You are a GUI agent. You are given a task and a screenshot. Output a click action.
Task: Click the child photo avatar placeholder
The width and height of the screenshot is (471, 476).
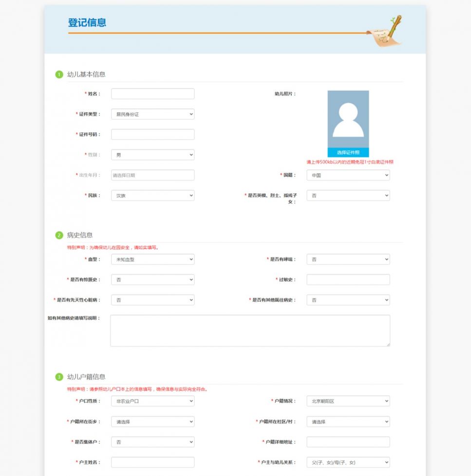(x=348, y=119)
